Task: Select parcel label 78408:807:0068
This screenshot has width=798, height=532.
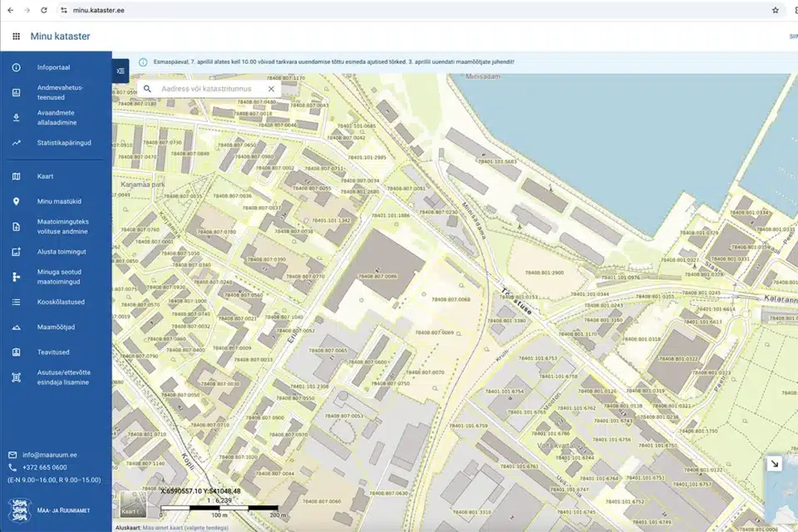Action: [451, 300]
